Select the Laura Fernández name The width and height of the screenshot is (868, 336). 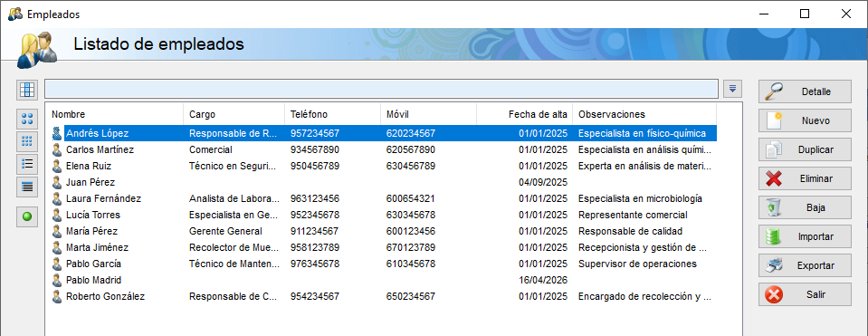[103, 198]
